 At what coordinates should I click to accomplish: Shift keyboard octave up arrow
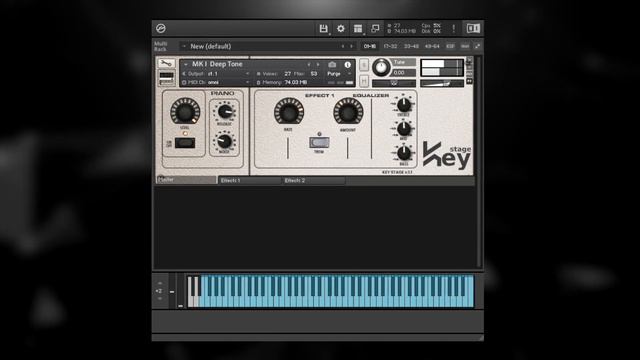[x=160, y=283]
